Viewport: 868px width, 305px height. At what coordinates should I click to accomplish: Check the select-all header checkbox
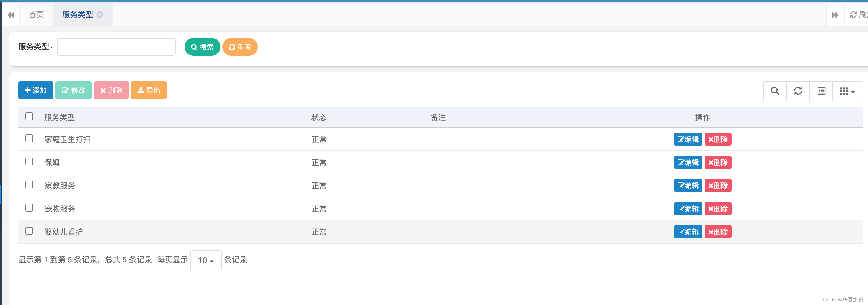pyautogui.click(x=29, y=117)
